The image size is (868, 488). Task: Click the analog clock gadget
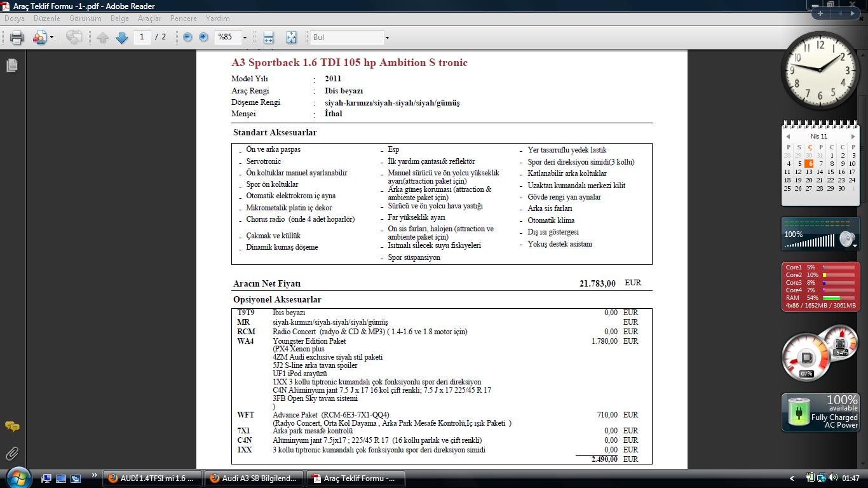(x=819, y=70)
